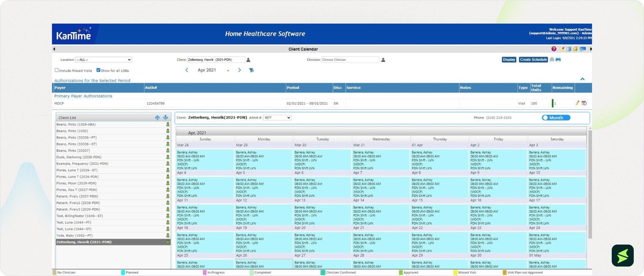
Task: Edit MDCP authorization with pencil icon
Action: [x=577, y=103]
